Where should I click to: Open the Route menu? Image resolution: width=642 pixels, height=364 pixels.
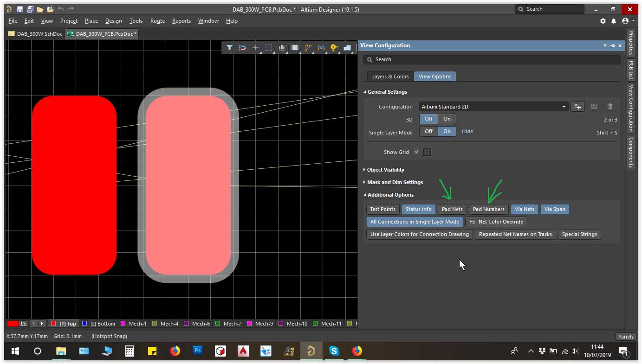click(157, 21)
